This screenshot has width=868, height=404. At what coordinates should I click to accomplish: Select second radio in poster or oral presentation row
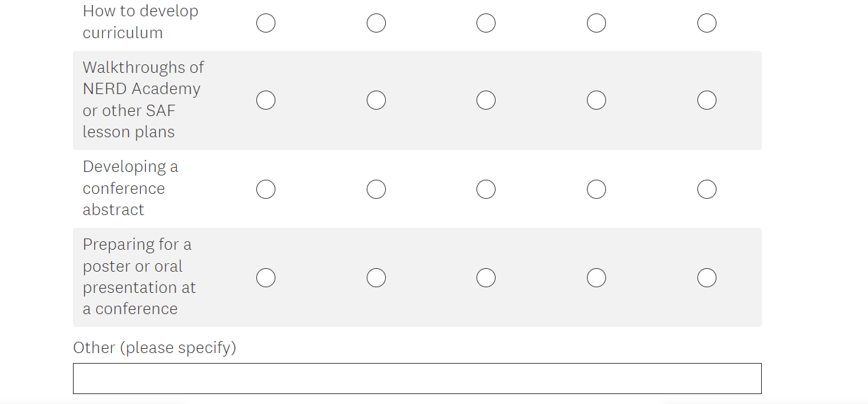[x=376, y=278]
